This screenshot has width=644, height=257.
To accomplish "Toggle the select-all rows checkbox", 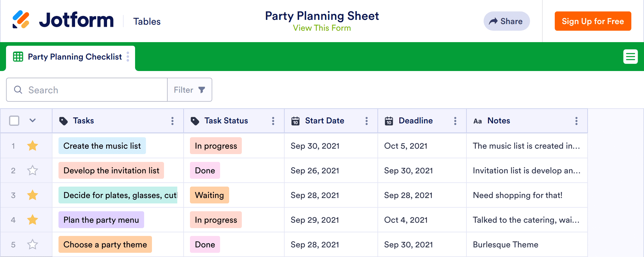I will point(14,121).
